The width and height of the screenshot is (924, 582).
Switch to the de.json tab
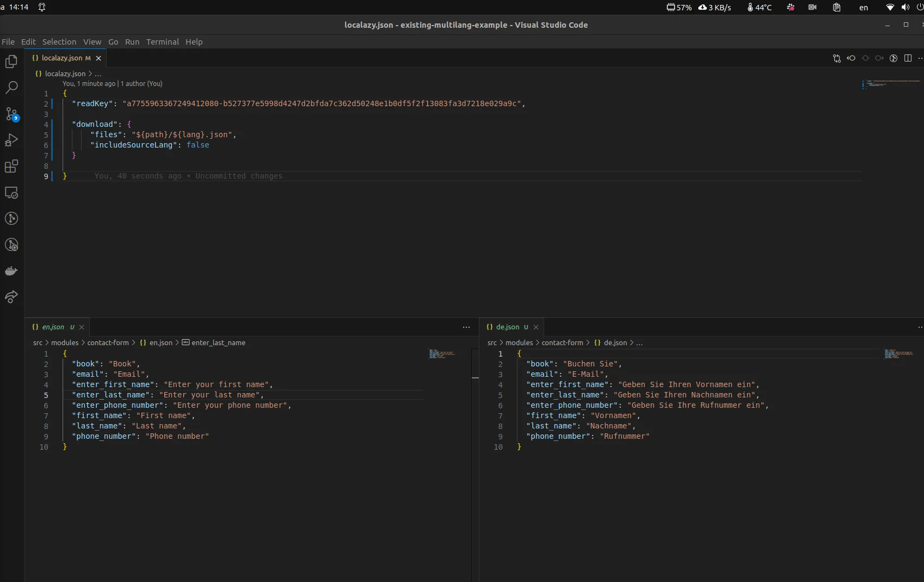[507, 327]
